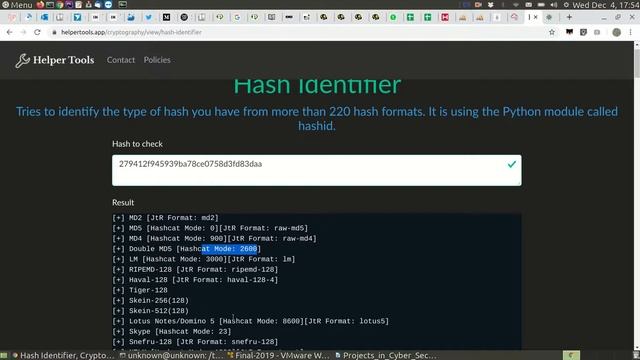Image resolution: width=640 pixels, height=360 pixels.
Task: Open the volume control in system tray
Action: click(x=553, y=5)
